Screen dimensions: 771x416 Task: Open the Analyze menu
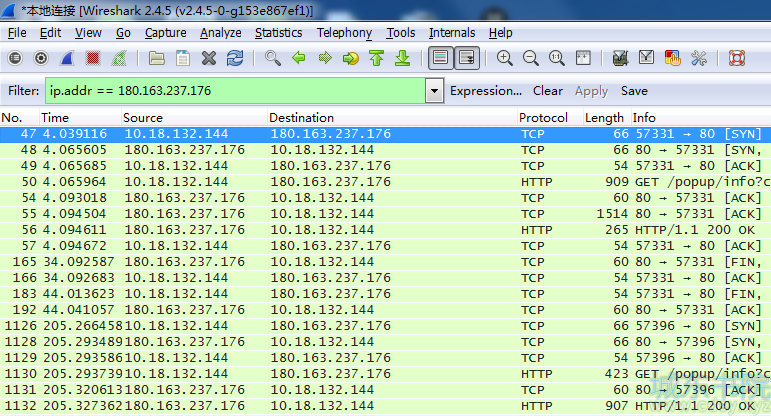click(221, 33)
